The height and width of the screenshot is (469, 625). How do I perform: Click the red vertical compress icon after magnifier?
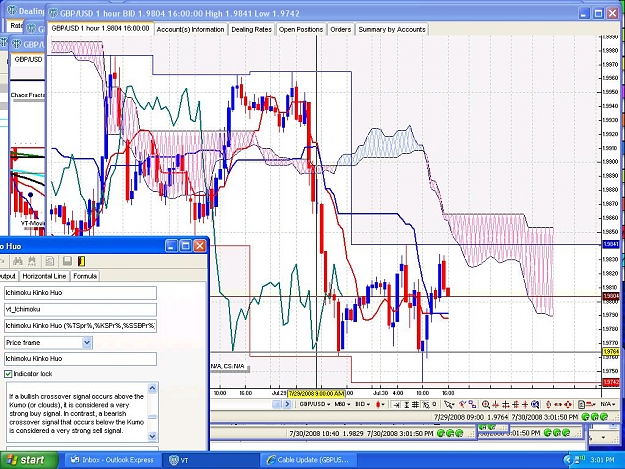pos(495,404)
